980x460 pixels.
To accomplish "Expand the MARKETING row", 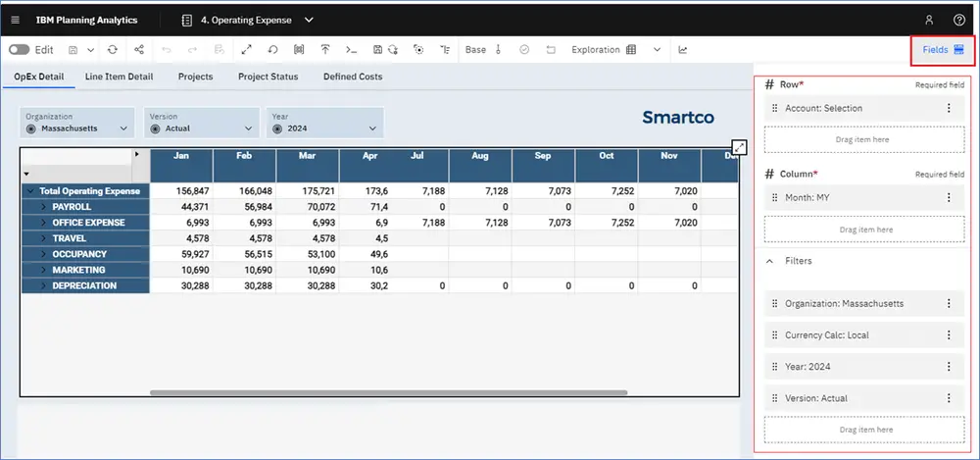I will coord(44,270).
